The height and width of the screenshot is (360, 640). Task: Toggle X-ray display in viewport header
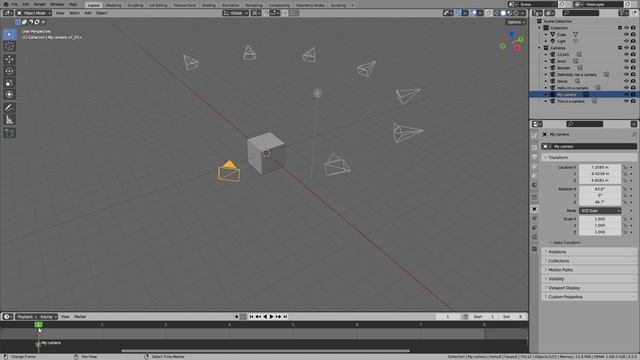pos(489,13)
